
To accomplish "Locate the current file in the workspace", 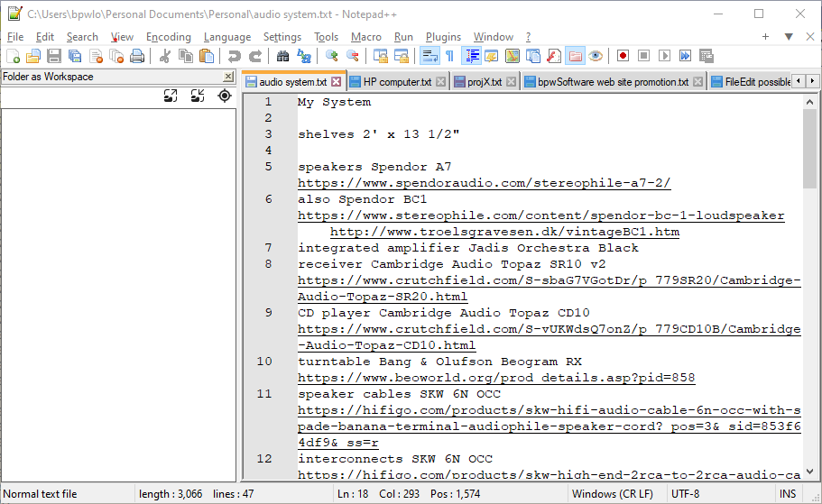I will click(x=225, y=96).
